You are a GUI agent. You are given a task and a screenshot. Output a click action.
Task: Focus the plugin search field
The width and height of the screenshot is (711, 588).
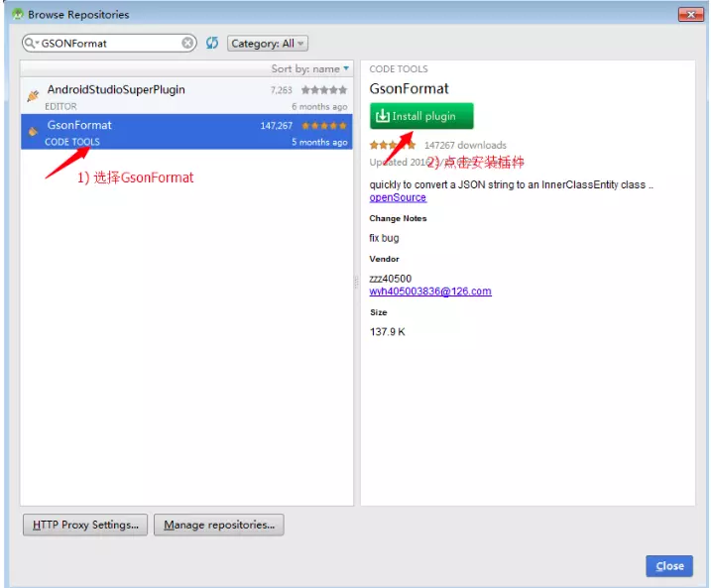(x=111, y=44)
